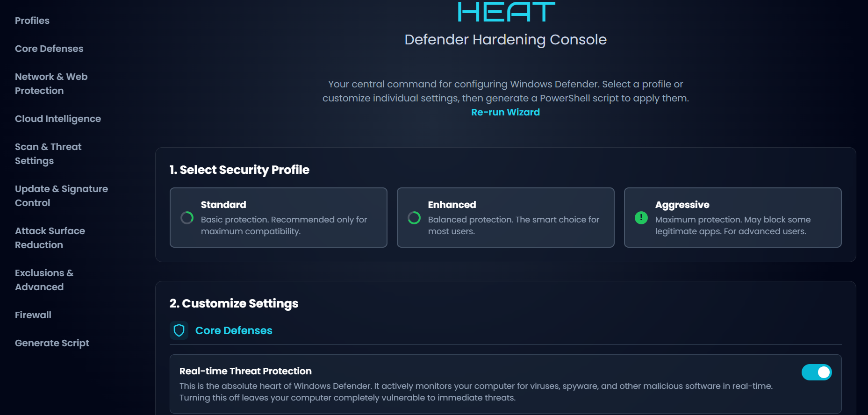Open Exclusions & Advanced in sidebar
Viewport: 868px width, 415px height.
(x=44, y=280)
